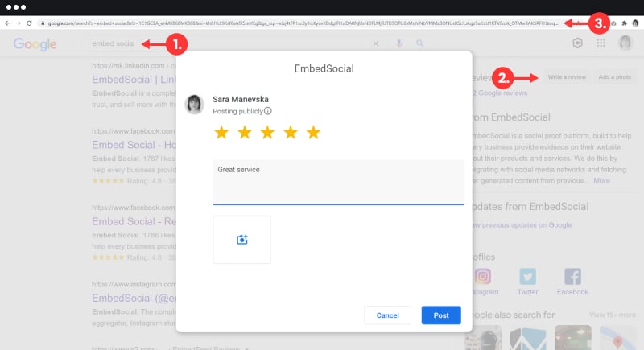Viewport: 644px width, 350px height.
Task: Click the 'EmbedSocial' dialog title text
Action: [x=324, y=68]
